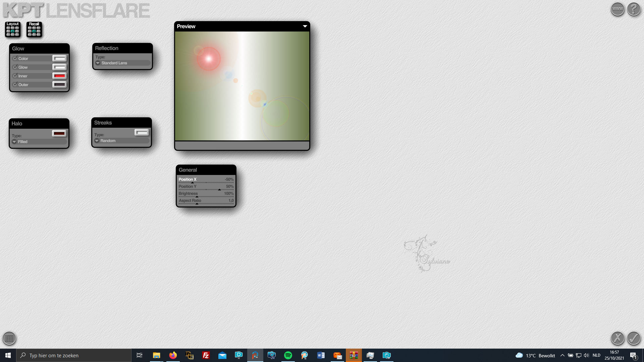Open the clock showing 16:57

[x=614, y=355]
